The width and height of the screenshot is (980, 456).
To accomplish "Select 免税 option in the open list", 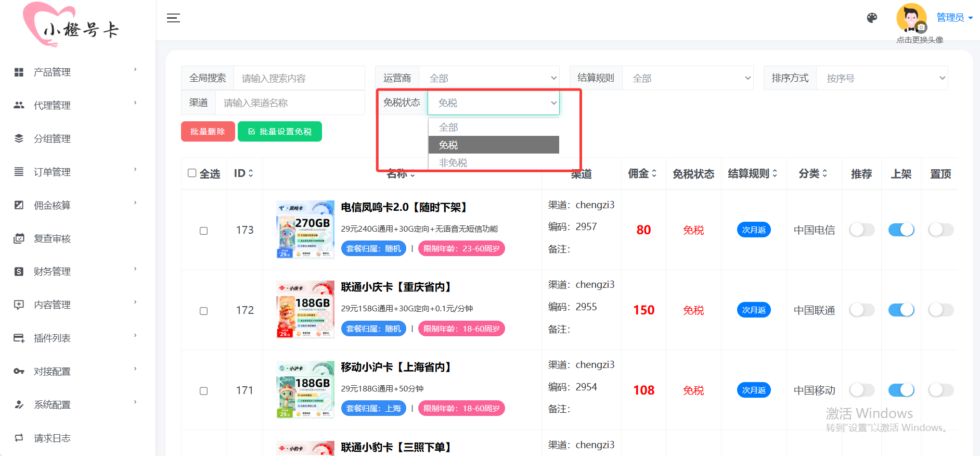I will 494,145.
